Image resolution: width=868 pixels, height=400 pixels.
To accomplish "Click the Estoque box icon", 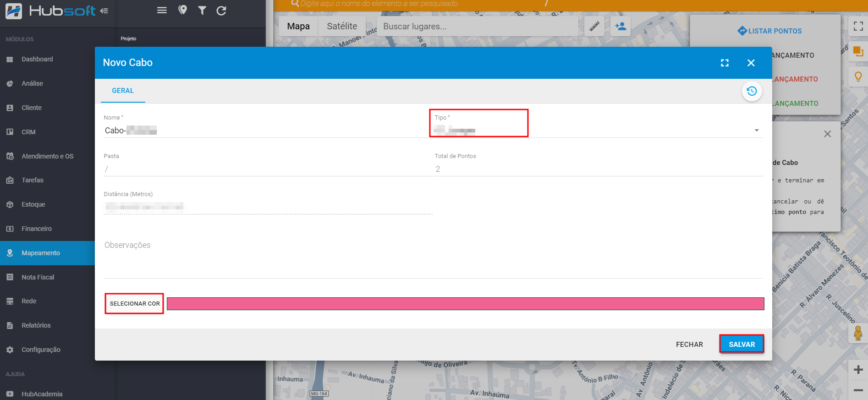I will click(10, 204).
